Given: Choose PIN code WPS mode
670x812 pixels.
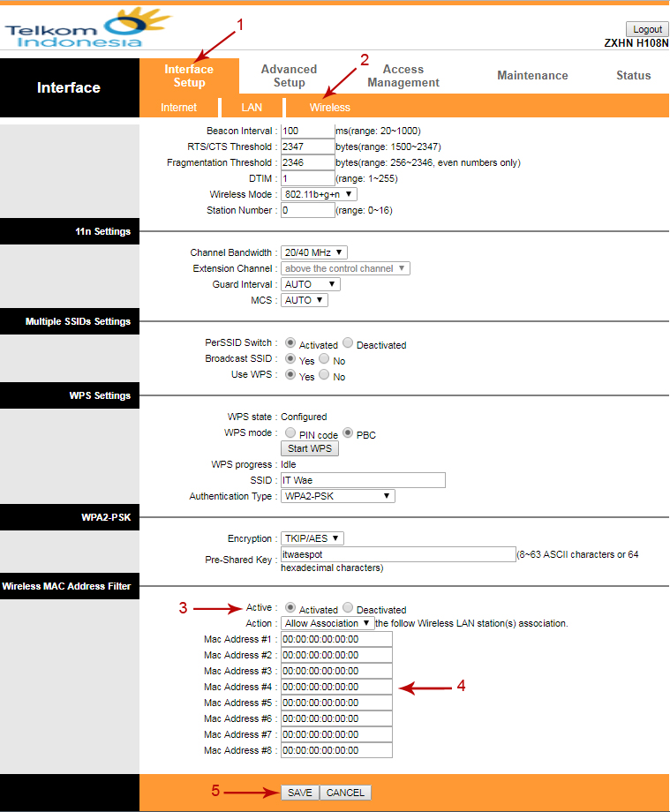Looking at the screenshot, I should tap(290, 432).
